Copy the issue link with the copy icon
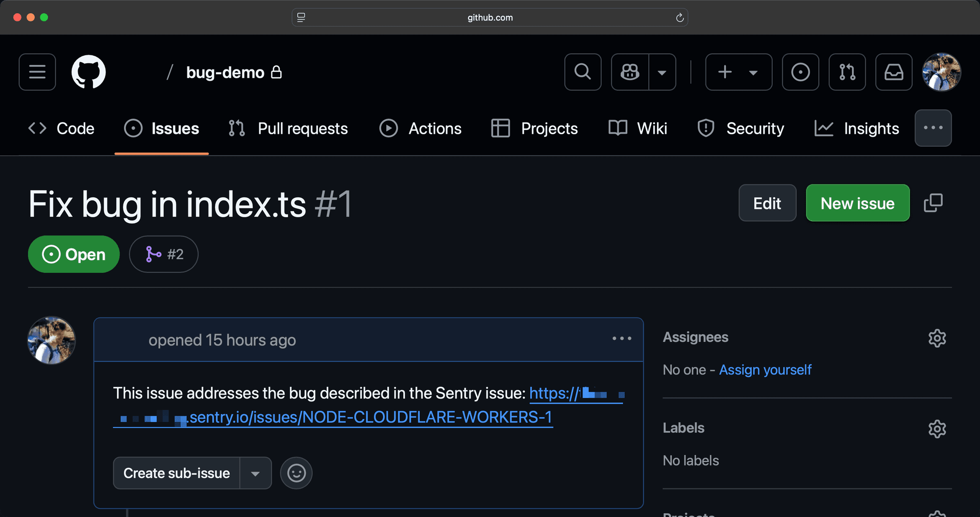 (933, 203)
